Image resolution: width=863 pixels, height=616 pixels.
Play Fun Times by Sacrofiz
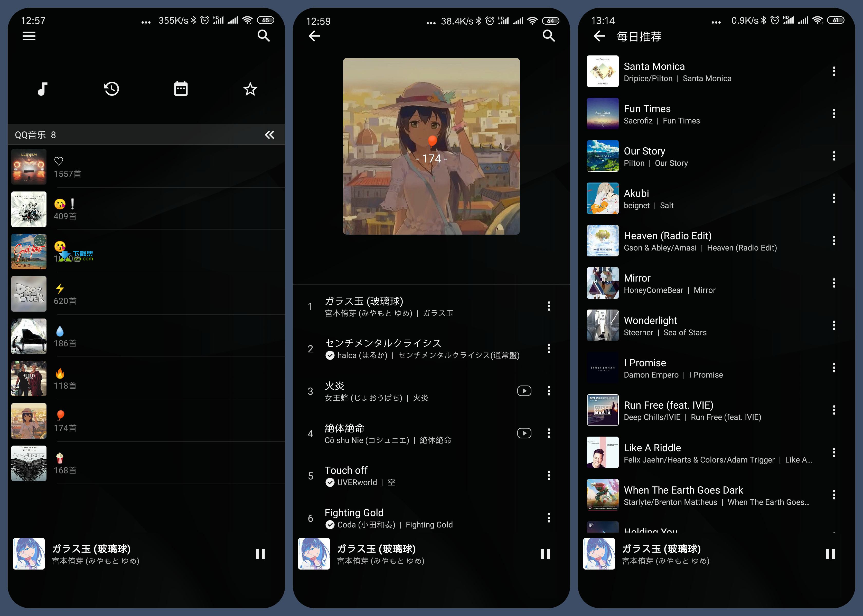717,114
